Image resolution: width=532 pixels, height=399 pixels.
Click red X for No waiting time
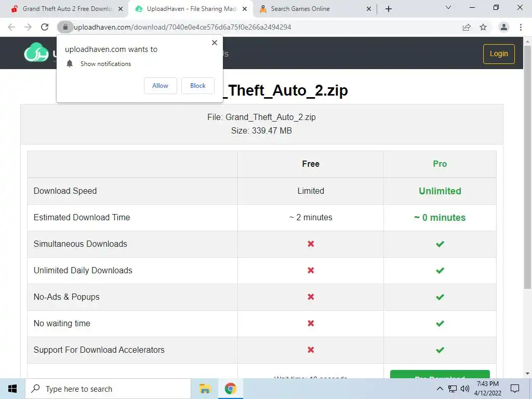[311, 323]
